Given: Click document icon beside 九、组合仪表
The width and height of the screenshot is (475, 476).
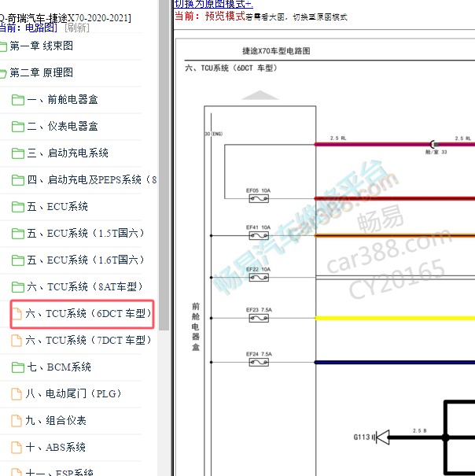Looking at the screenshot, I should click(17, 420).
